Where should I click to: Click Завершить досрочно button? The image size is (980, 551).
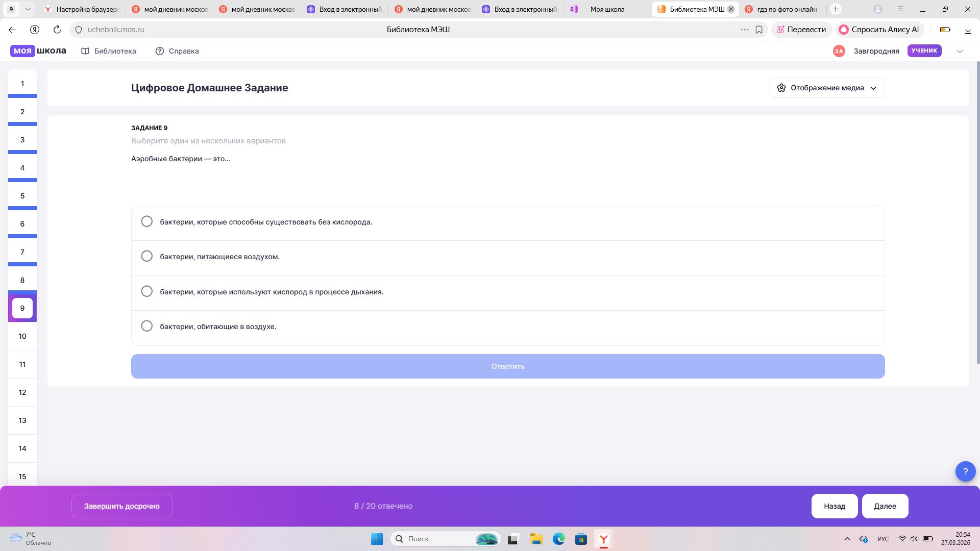tap(122, 506)
